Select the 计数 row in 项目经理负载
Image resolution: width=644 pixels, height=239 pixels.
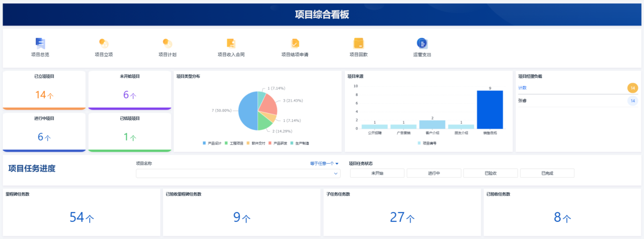[x=577, y=88]
